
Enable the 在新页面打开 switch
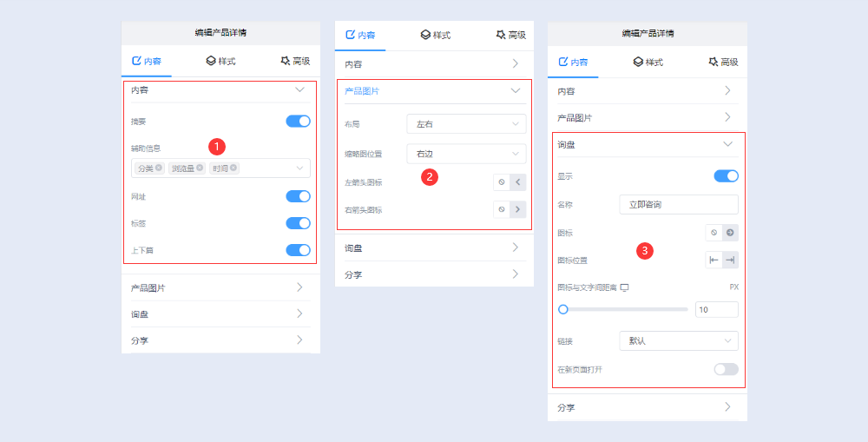tap(726, 369)
